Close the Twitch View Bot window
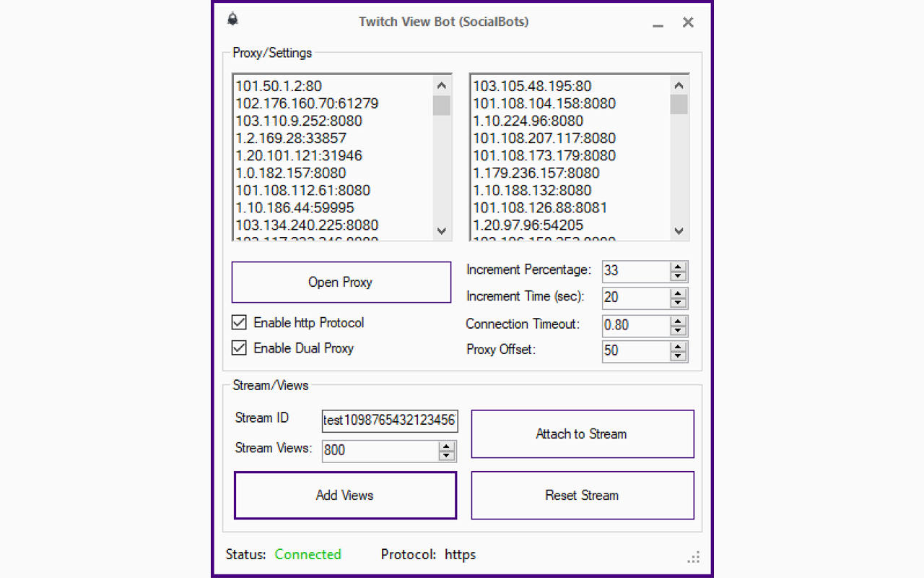The width and height of the screenshot is (924, 578). pyautogui.click(x=688, y=22)
